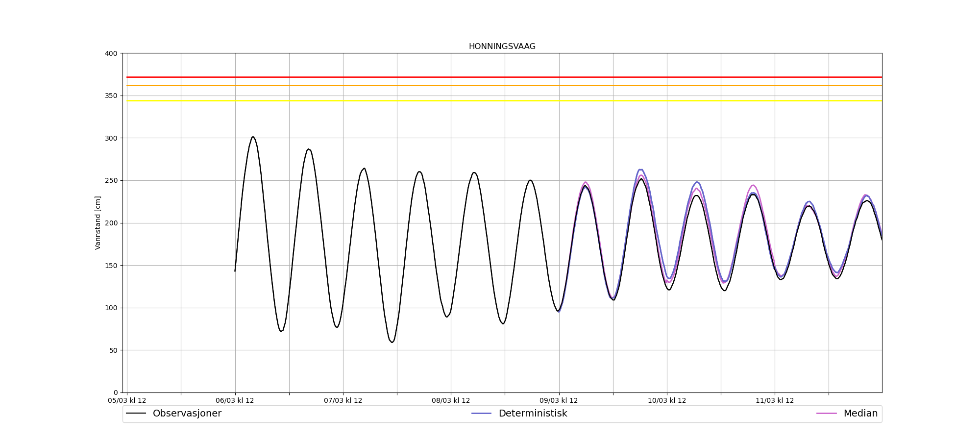Click the Median legend label

coord(860,414)
